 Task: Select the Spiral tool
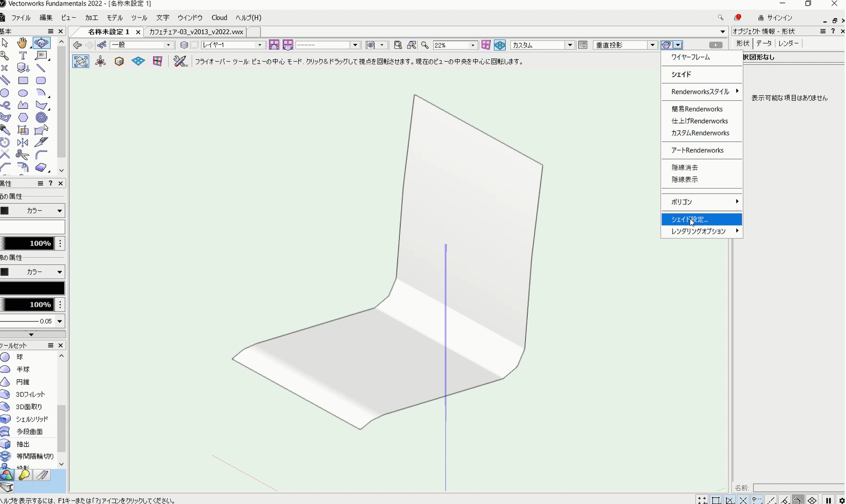pos(41,118)
